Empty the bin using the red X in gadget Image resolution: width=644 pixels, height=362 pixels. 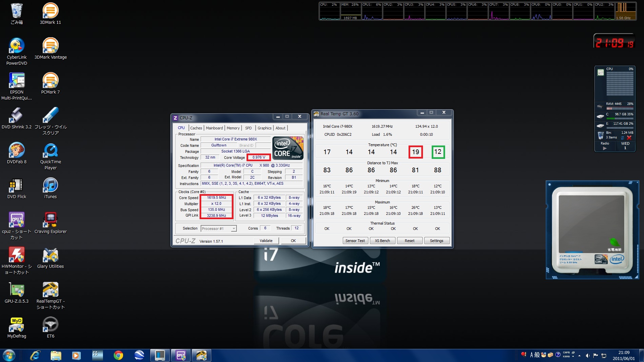coord(629,137)
